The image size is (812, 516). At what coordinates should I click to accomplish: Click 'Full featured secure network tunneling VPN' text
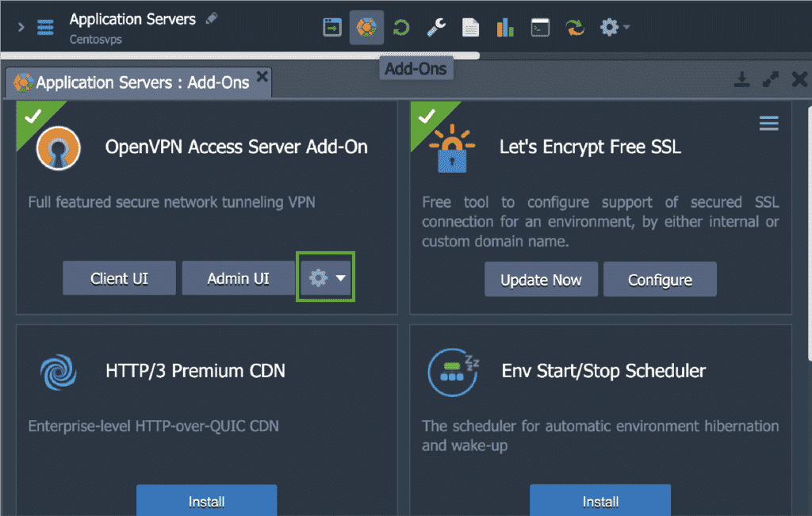point(171,202)
